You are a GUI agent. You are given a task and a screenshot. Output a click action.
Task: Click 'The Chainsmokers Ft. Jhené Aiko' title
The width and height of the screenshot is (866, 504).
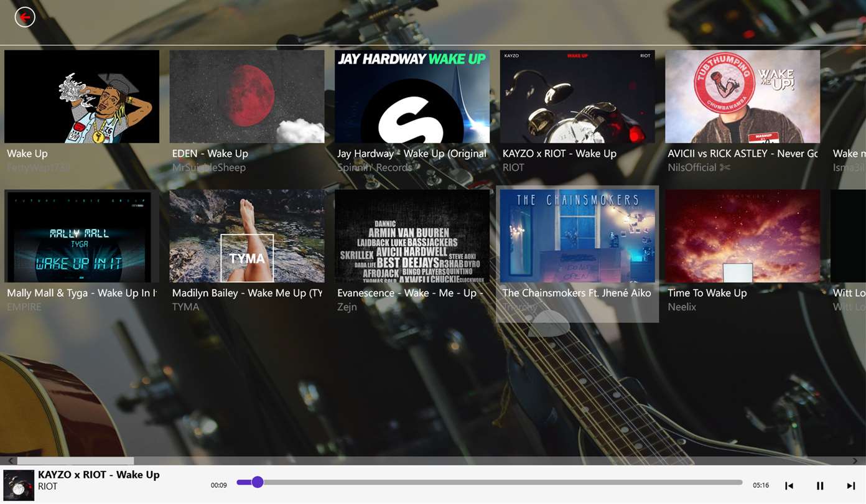tap(577, 293)
